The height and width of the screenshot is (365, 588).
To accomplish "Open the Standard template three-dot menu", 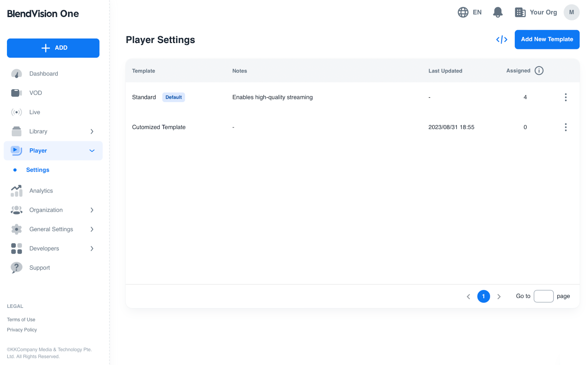I will pos(565,97).
